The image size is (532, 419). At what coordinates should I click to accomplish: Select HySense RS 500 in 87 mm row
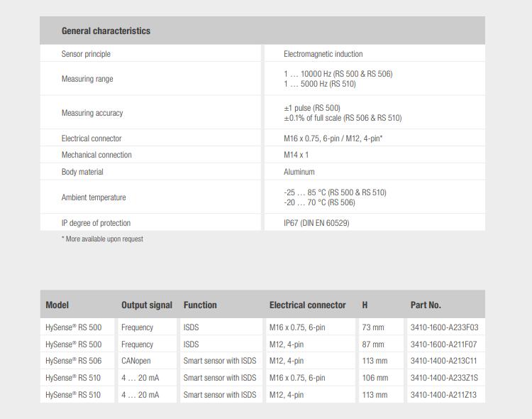[73, 344]
